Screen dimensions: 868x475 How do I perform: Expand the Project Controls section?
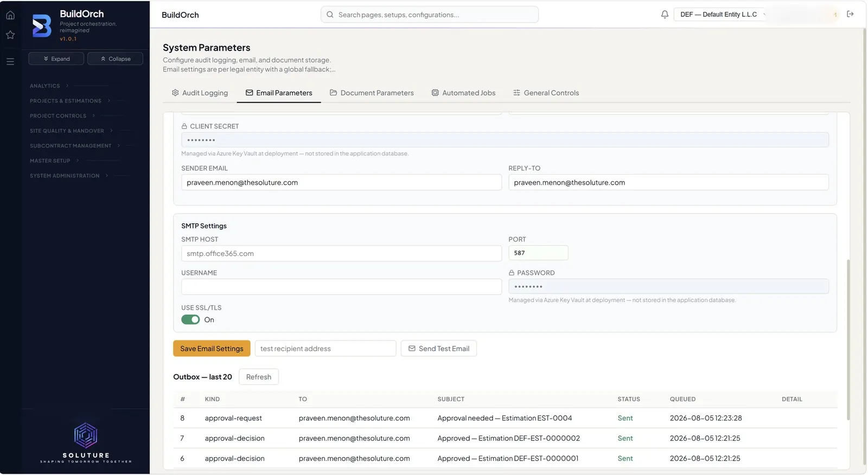(x=62, y=116)
